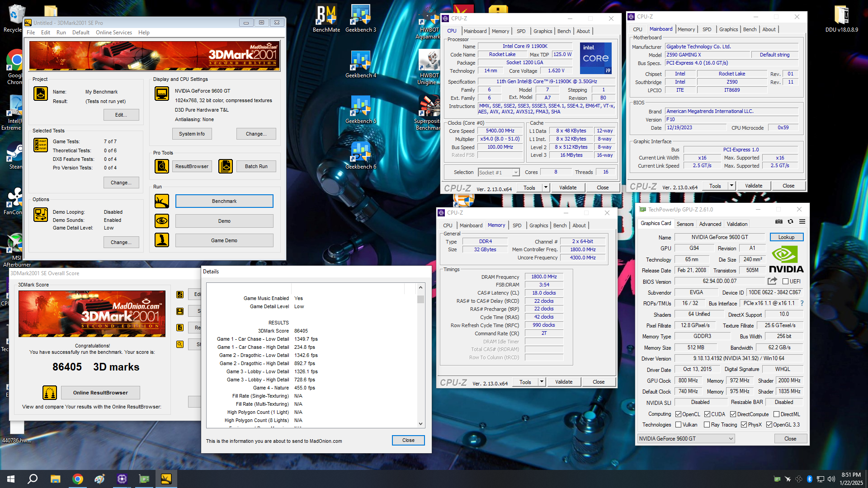This screenshot has height=488, width=868.
Task: Click the 3DMark2001 banner in Overall Score window
Action: click(92, 314)
